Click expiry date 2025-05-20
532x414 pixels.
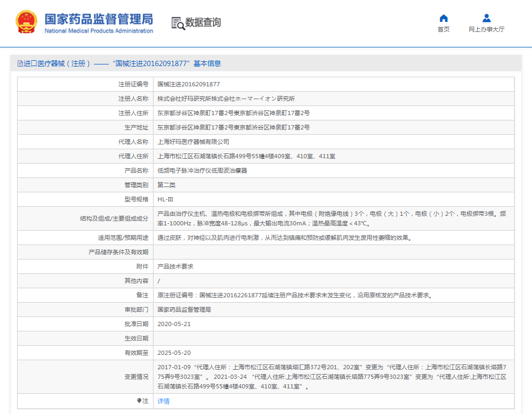[x=174, y=353]
